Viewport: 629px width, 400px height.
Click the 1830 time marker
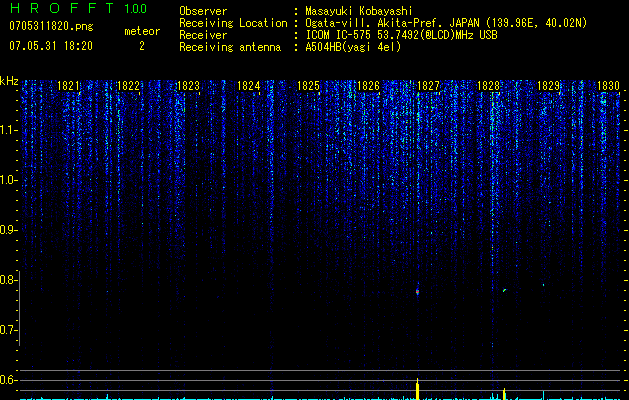tap(608, 86)
